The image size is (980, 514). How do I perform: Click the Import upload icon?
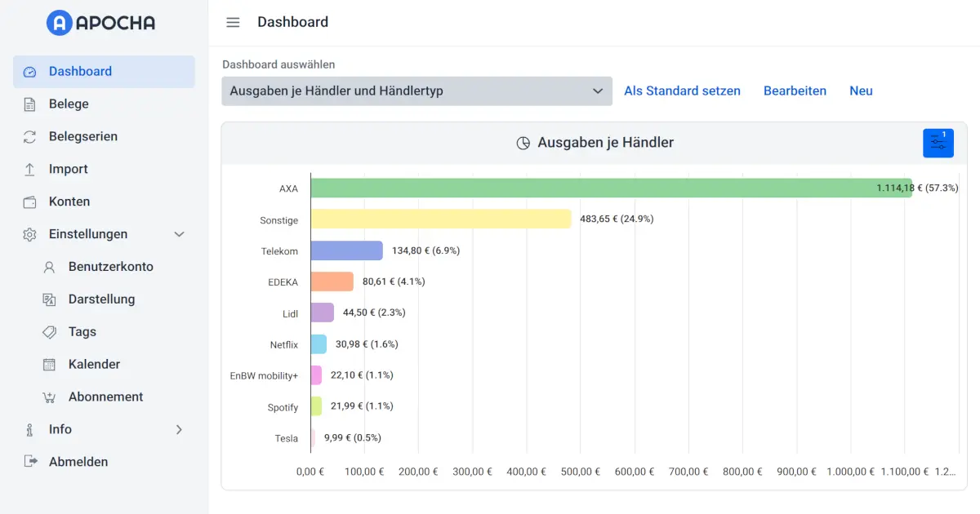30,170
